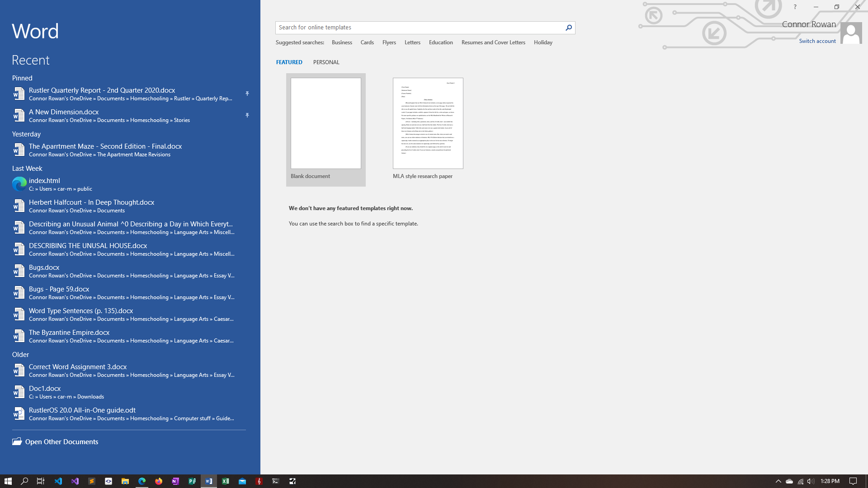Viewport: 868px width, 488px height.
Task: Open the Windows Start menu
Action: coord(8,481)
